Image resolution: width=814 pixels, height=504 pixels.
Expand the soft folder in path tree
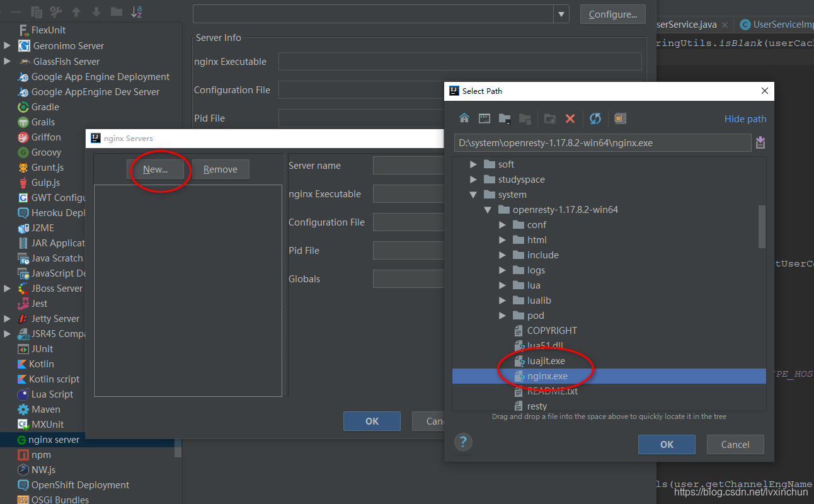473,164
